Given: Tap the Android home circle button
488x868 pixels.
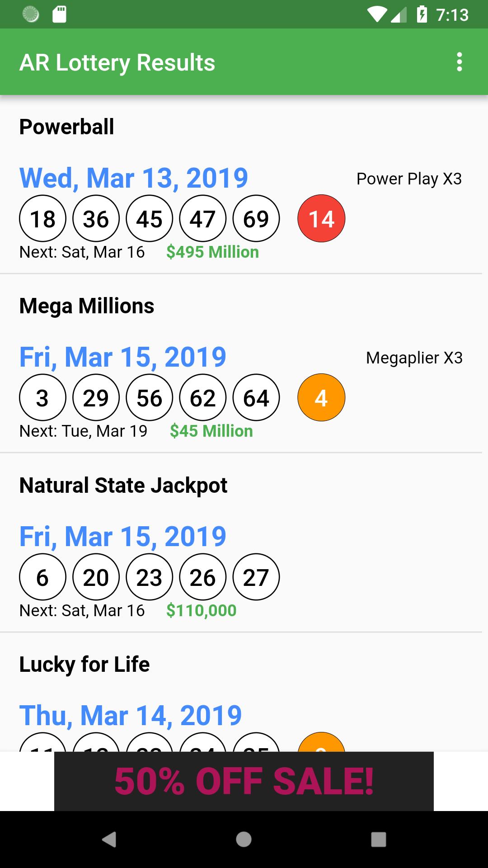Looking at the screenshot, I should tap(244, 840).
